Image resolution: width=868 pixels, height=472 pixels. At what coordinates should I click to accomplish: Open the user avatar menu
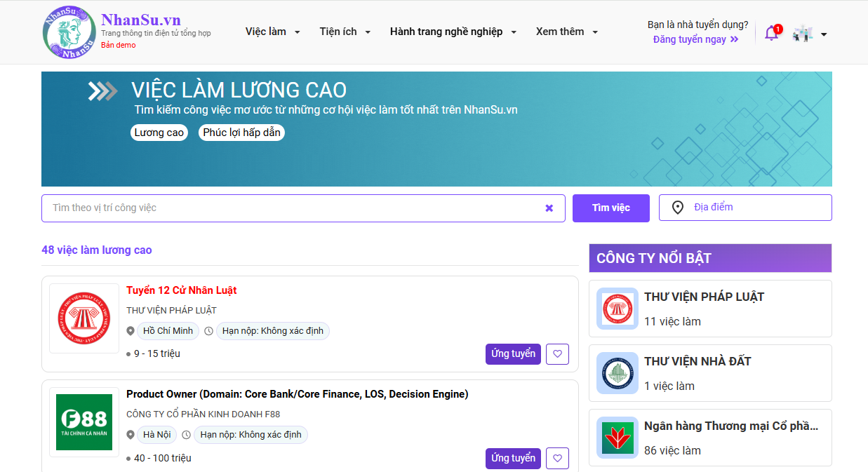(810, 33)
